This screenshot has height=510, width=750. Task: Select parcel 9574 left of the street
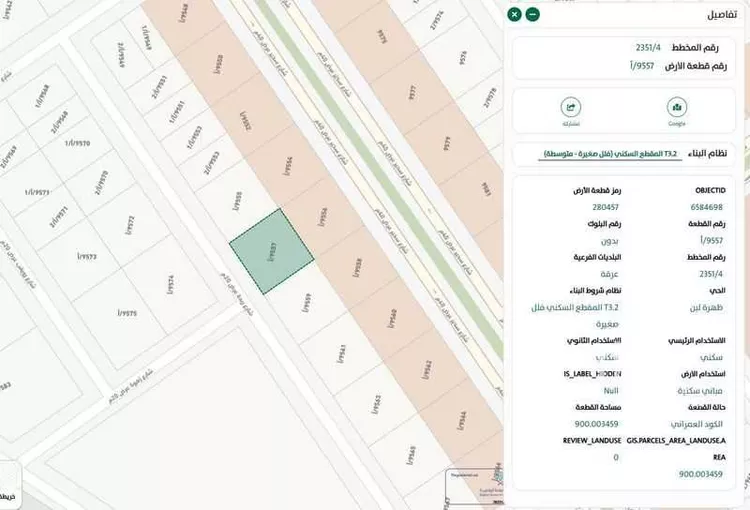pyautogui.click(x=170, y=285)
